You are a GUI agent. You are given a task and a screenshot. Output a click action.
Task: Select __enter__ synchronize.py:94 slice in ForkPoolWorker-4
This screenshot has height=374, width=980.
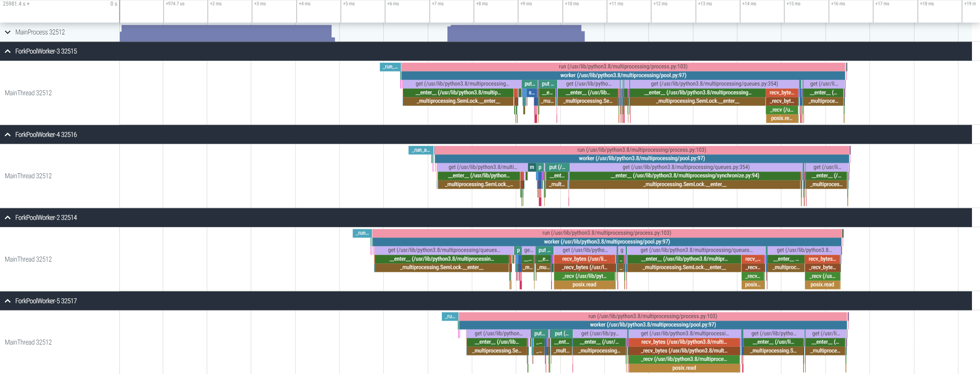click(685, 176)
